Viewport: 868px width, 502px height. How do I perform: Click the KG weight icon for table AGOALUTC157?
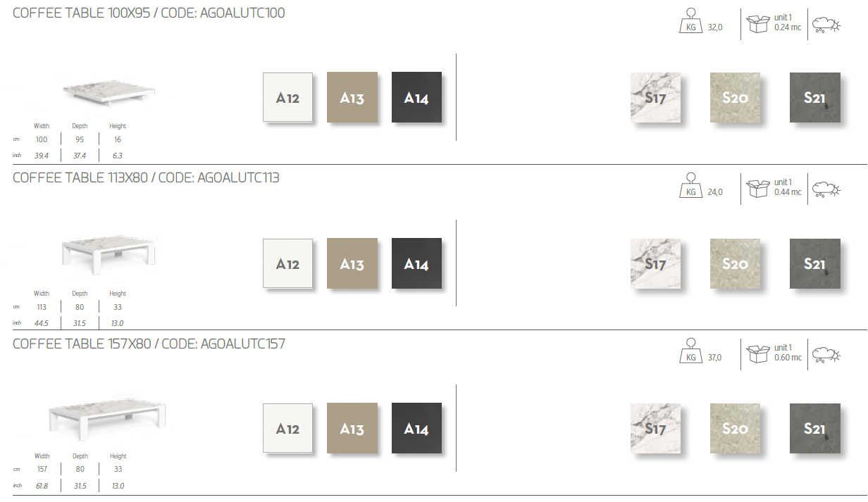(x=690, y=353)
